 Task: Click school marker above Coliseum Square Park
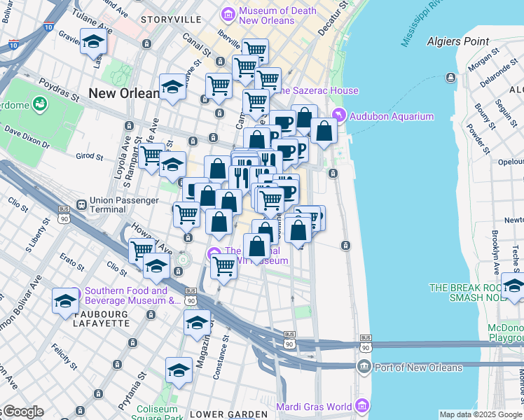click(179, 371)
